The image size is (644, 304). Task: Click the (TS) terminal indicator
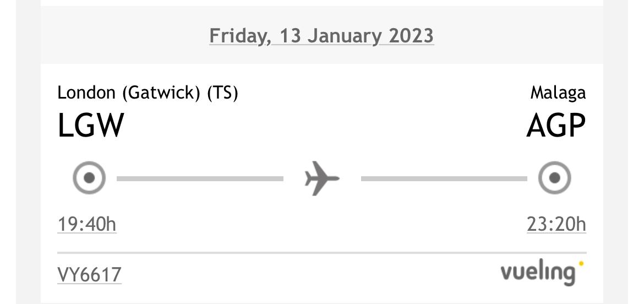coord(222,93)
